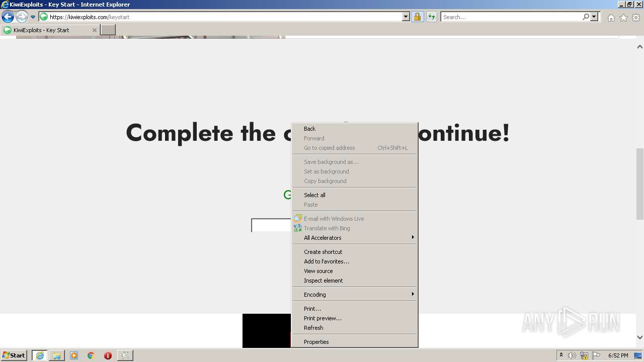Choose Inspect element in context menu
Screen dimensions: 644x362
pos(355,281)
